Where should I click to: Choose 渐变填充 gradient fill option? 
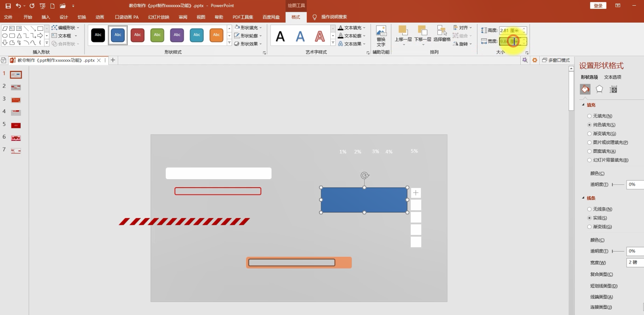click(602, 134)
